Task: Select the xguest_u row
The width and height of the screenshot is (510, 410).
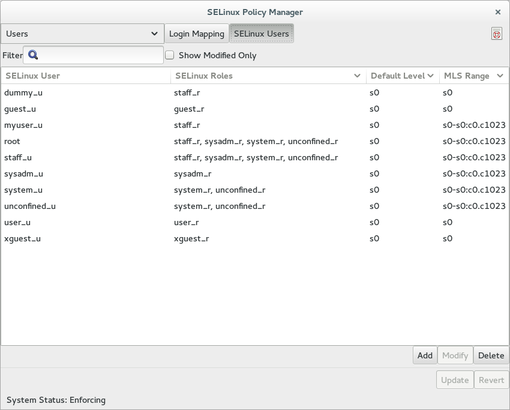Action: 255,239
